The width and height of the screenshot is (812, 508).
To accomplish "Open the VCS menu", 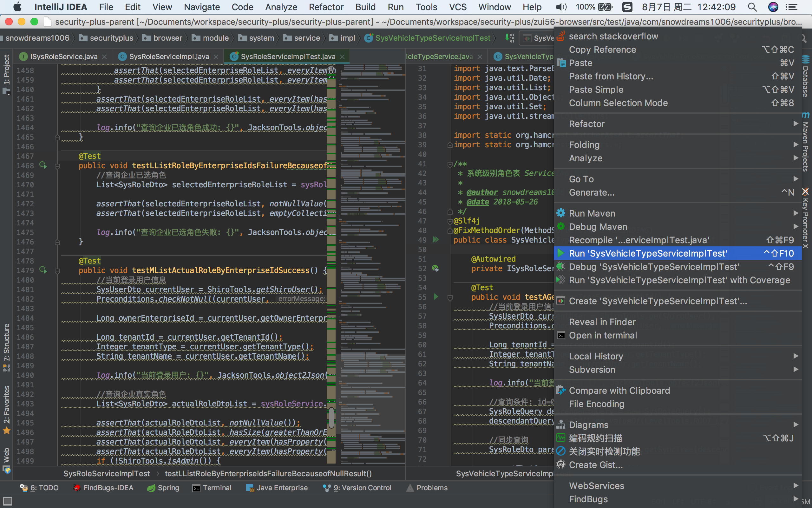I will point(457,7).
